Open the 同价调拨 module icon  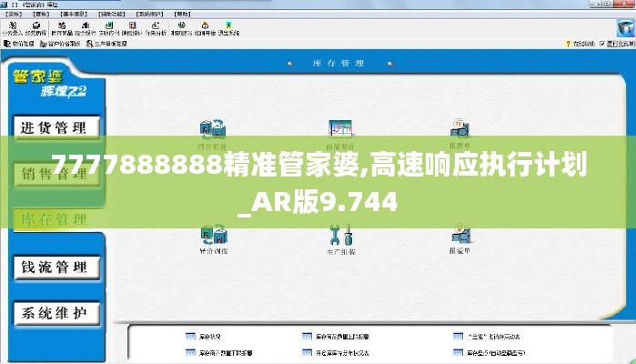[x=213, y=131]
